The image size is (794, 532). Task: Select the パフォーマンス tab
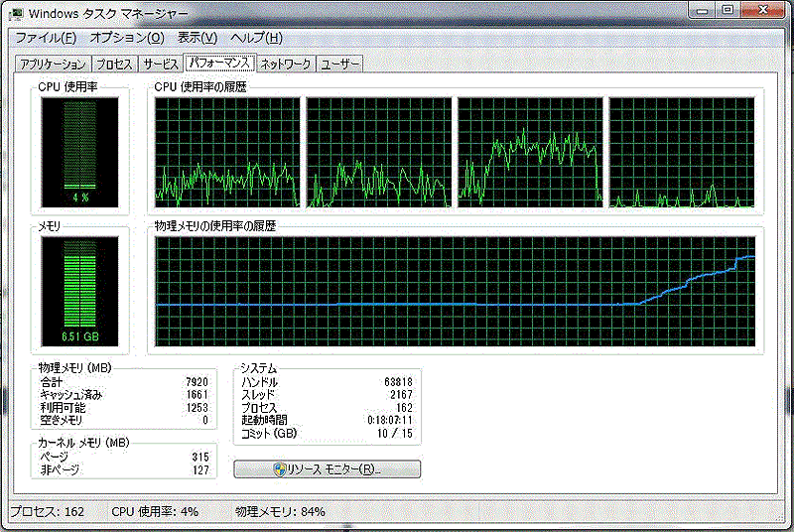pyautogui.click(x=219, y=63)
